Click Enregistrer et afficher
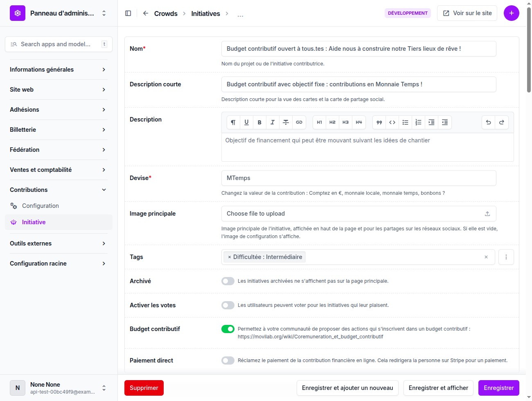Screen dimensions: 532x401 [x=438, y=388]
